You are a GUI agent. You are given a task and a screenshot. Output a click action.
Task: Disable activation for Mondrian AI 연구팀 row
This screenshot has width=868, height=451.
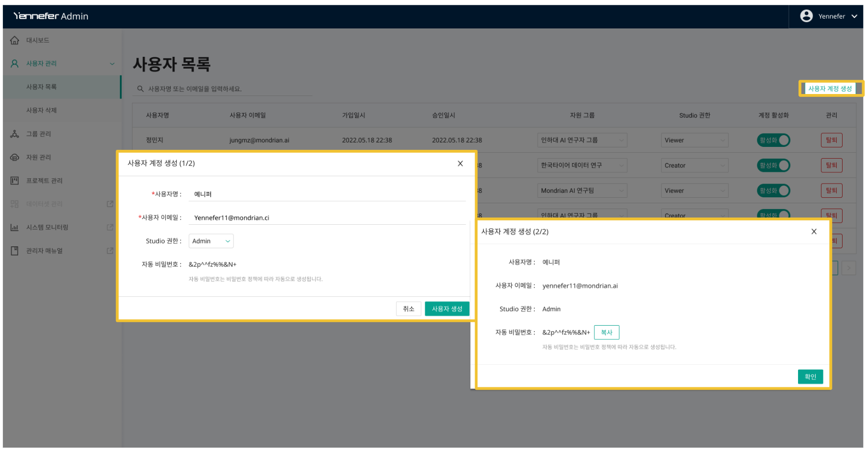click(x=773, y=190)
